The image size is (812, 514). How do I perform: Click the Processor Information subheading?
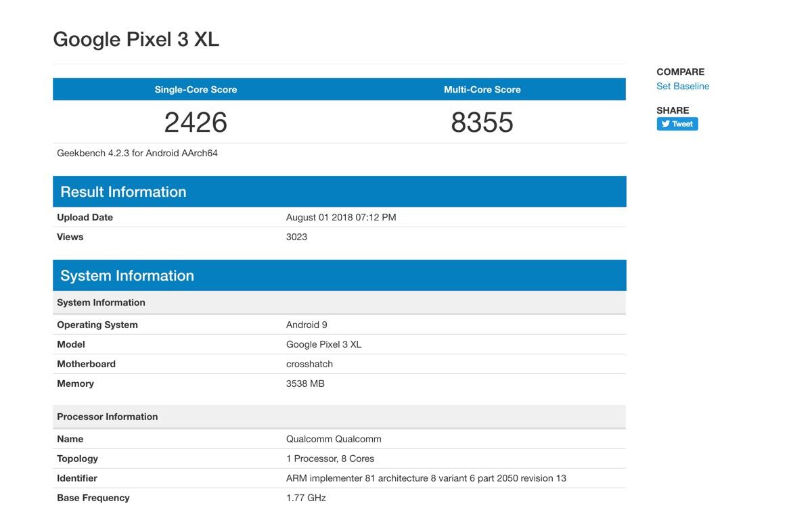(x=107, y=417)
